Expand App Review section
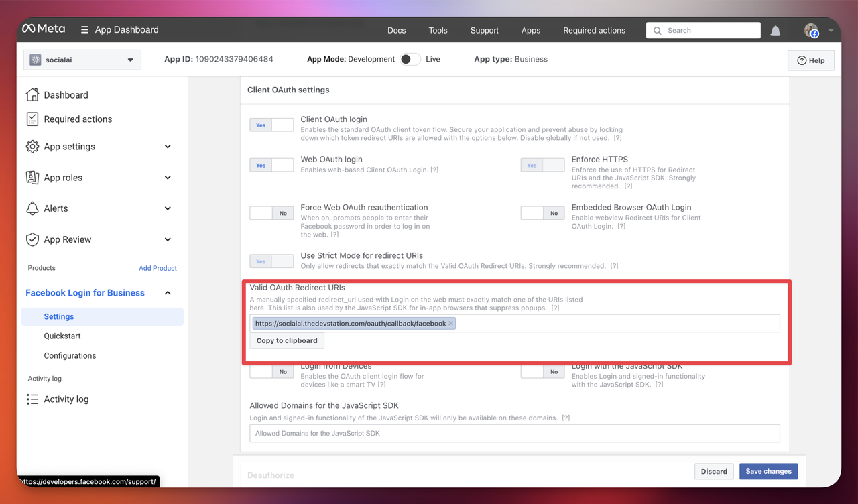This screenshot has height=504, width=858. click(x=168, y=239)
